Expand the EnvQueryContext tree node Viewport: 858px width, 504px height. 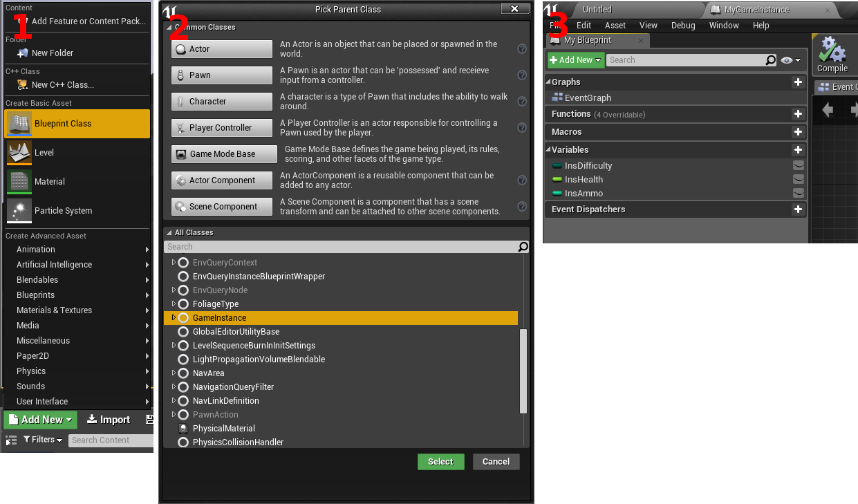pos(174,263)
